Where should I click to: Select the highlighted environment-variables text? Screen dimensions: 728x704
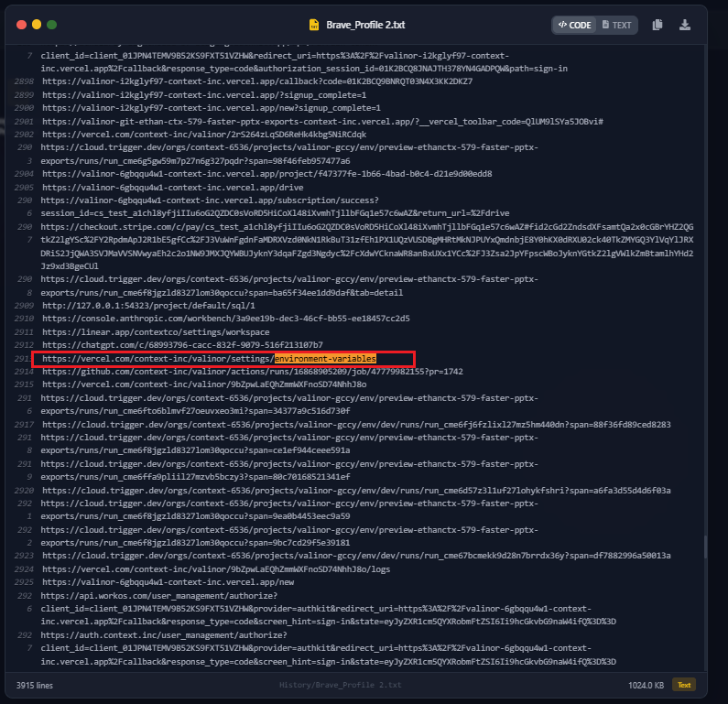[325, 359]
